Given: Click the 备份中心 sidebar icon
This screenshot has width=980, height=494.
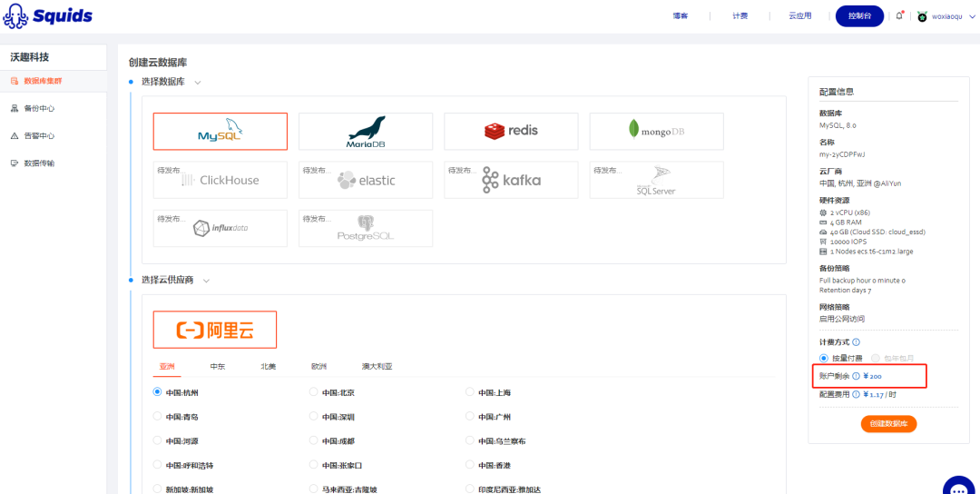Looking at the screenshot, I should (x=15, y=108).
